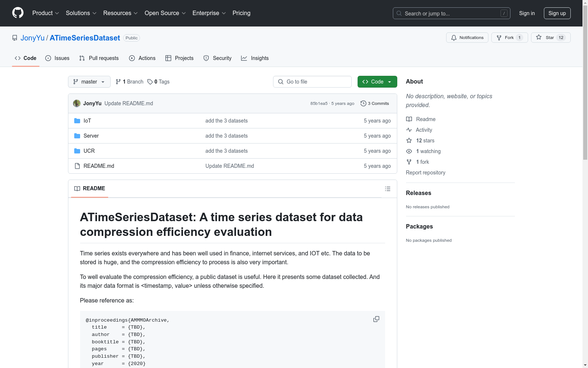Open the green Code dropdown
Screen dimensions: 588x368
[x=377, y=82]
